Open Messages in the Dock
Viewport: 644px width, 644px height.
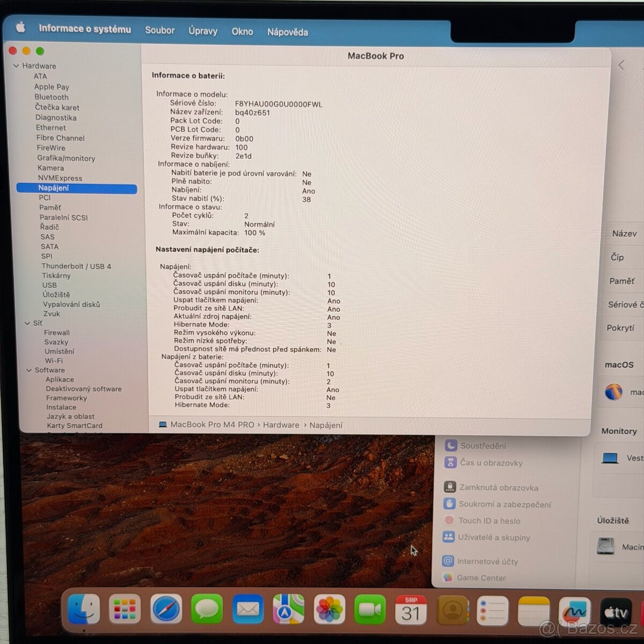[207, 609]
